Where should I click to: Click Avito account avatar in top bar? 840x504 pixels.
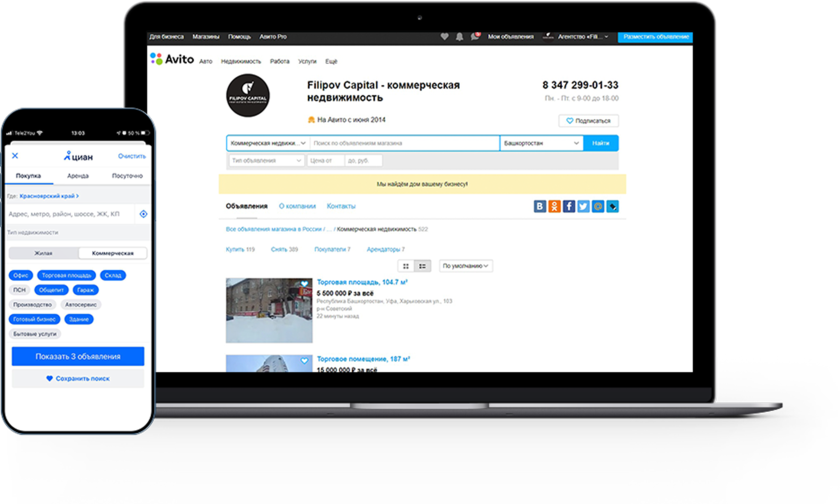point(548,36)
